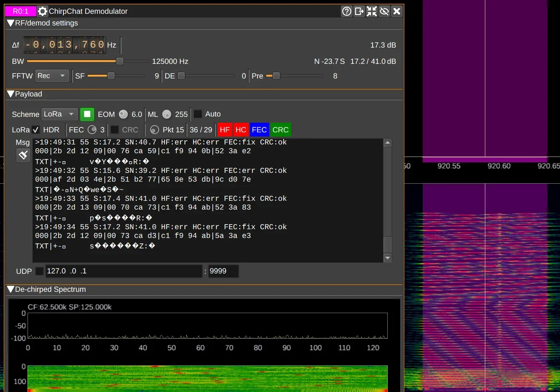Hide the ChirpChat Demodulator window
The width and height of the screenshot is (560, 392).
point(384,11)
